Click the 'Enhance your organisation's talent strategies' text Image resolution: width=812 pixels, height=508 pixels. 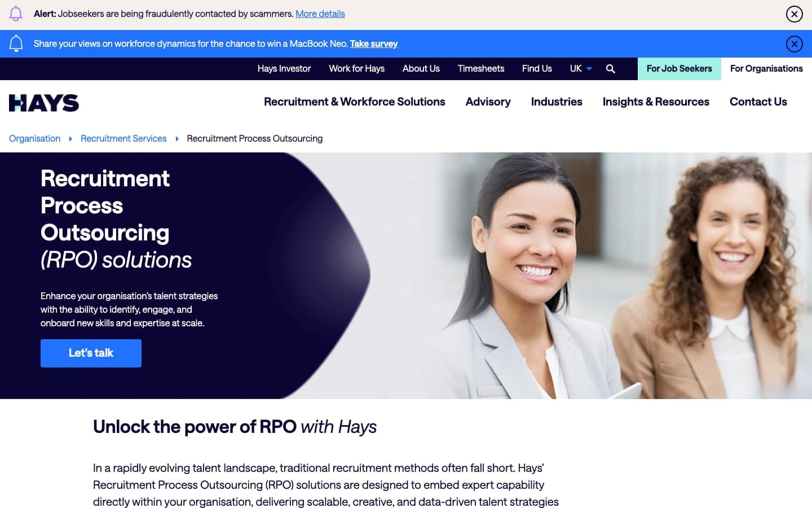pyautogui.click(x=129, y=309)
